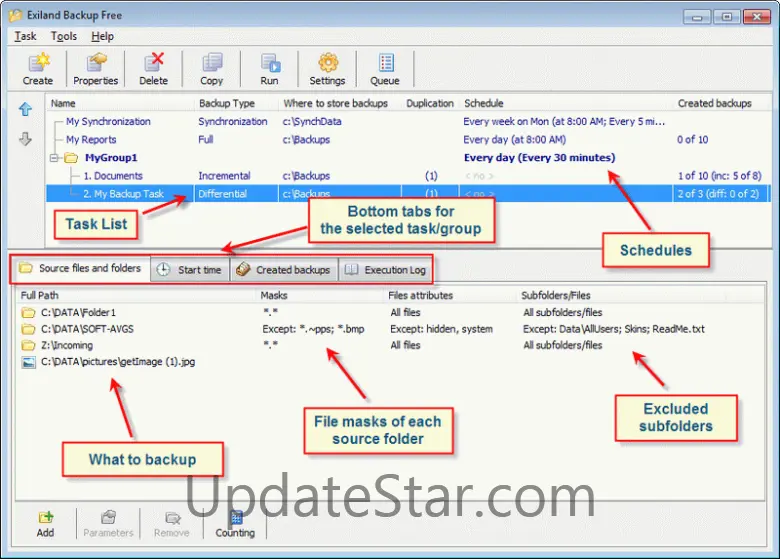Viewport: 780px width, 559px height.
Task: Switch to Source files and folders tab
Action: pos(81,269)
